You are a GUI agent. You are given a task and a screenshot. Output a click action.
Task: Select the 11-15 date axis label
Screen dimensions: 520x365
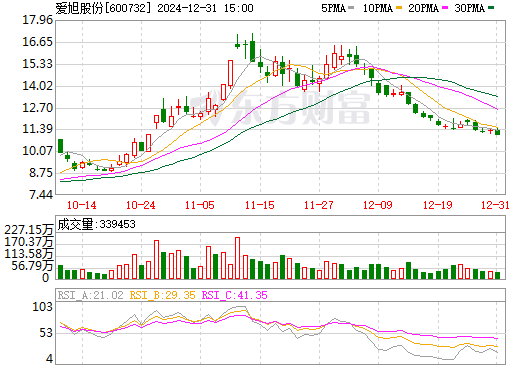tap(260, 205)
